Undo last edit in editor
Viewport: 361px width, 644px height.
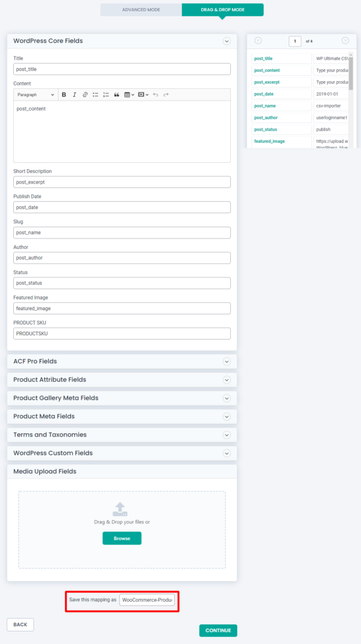click(x=155, y=94)
